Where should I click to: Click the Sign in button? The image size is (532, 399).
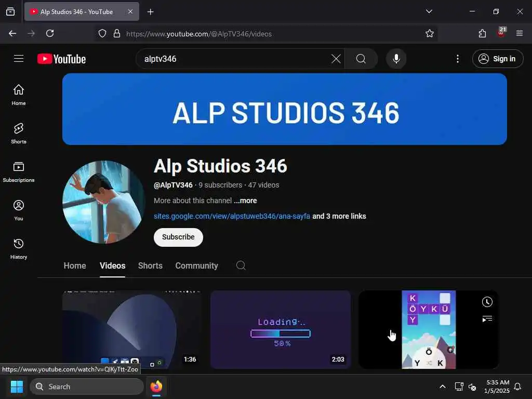click(497, 59)
